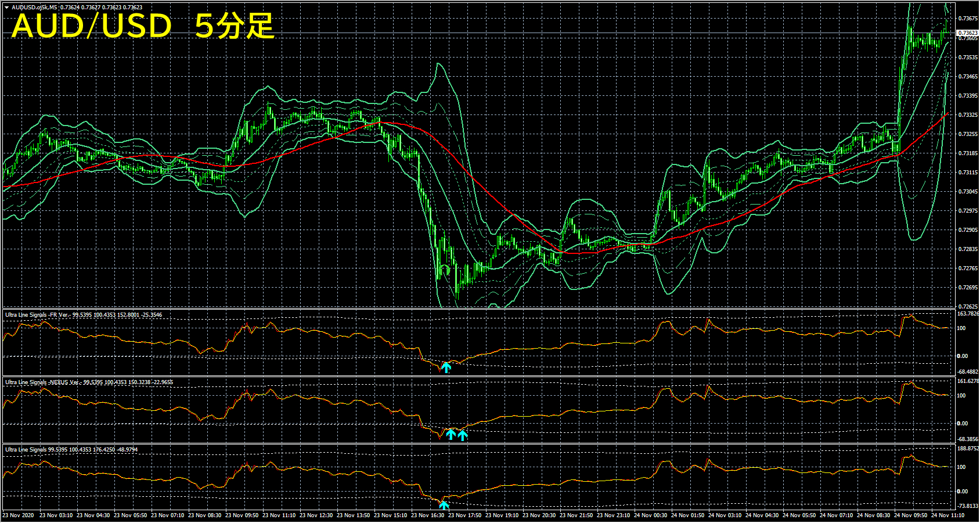Click the 0.00 level label in NEXUS window
This screenshot has width=980, height=523.
(963, 424)
